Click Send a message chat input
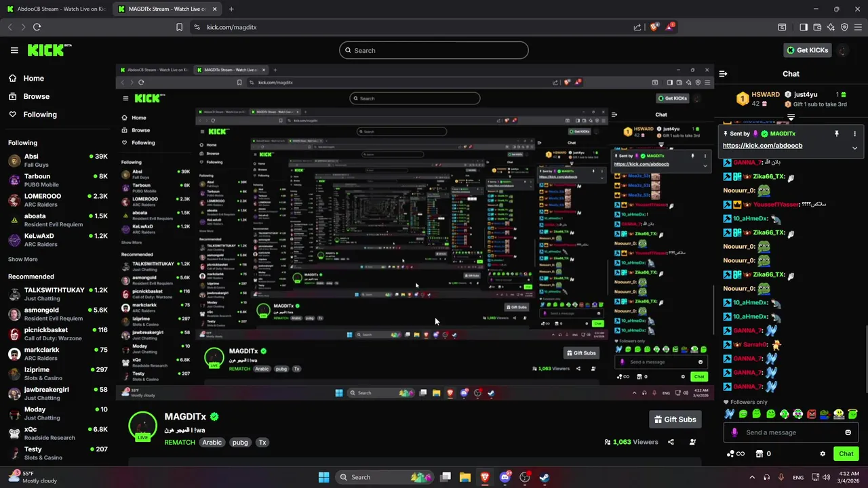 790,432
